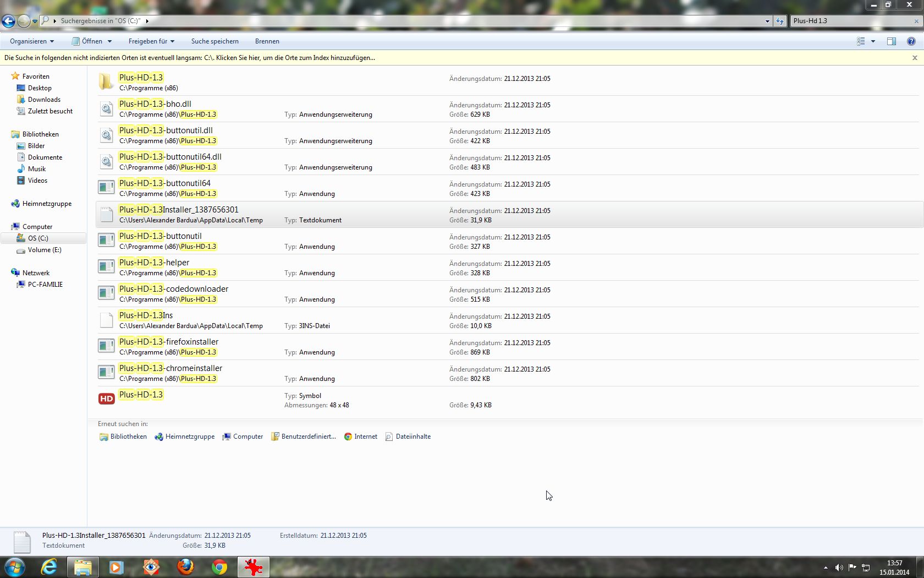Launch Internet Explorer from taskbar
The image size is (924, 578).
[49, 566]
